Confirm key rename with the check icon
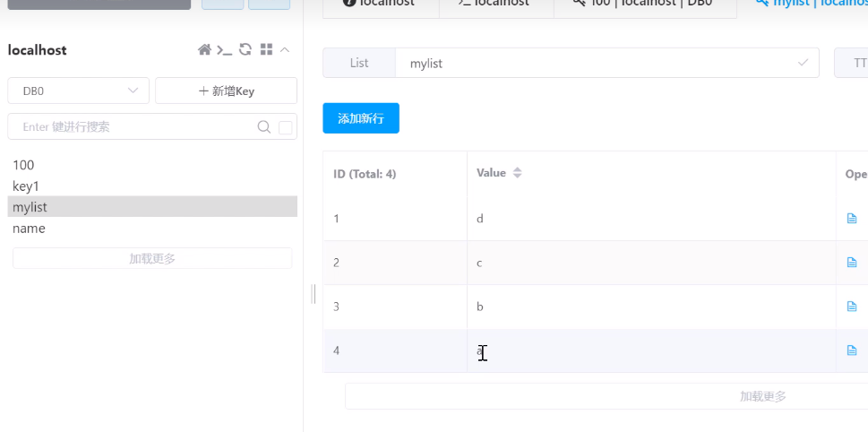868x432 pixels. click(x=803, y=63)
